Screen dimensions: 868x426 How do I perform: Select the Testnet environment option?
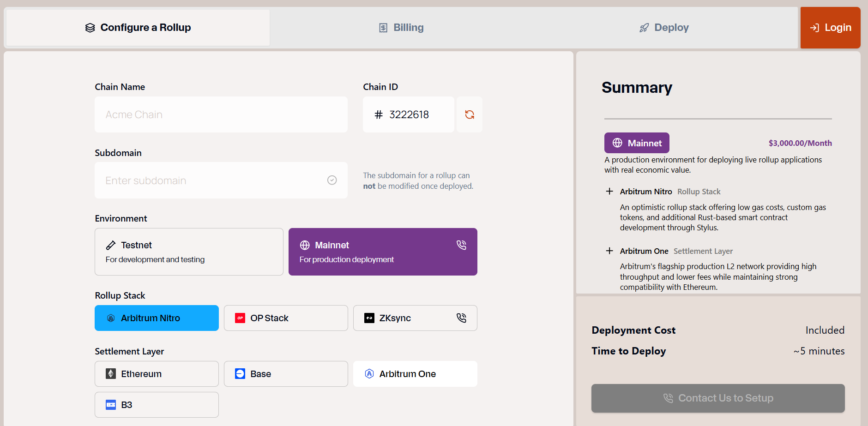coord(189,252)
